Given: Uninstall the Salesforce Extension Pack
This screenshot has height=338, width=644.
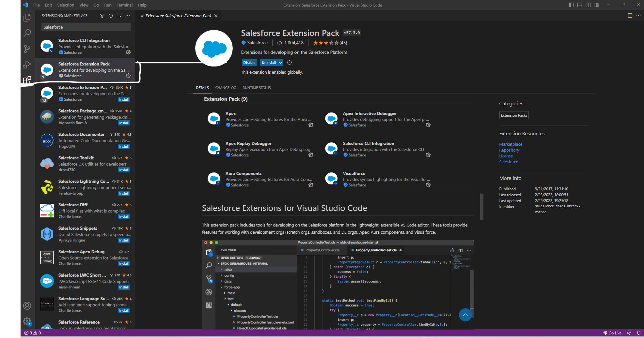Looking at the screenshot, I should [x=269, y=63].
